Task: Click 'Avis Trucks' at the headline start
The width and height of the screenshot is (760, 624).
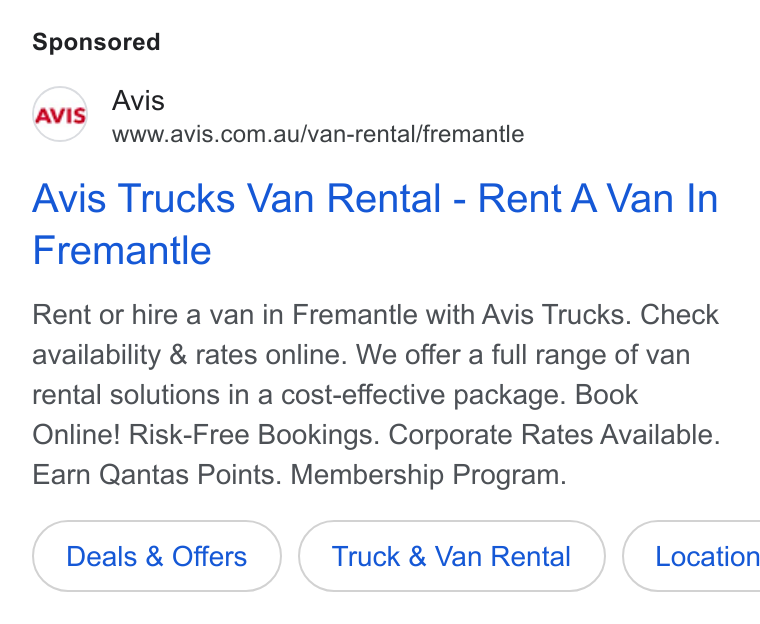Action: click(x=134, y=198)
